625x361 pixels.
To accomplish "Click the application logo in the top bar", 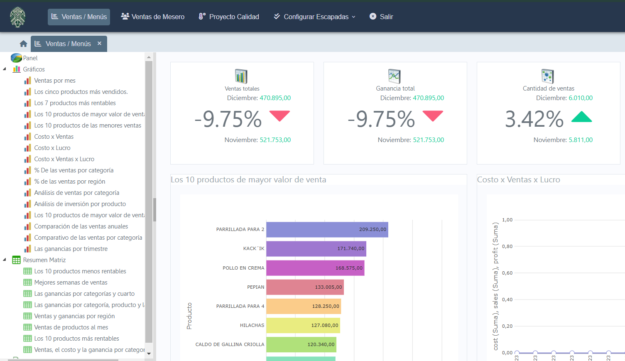I will coord(18,17).
